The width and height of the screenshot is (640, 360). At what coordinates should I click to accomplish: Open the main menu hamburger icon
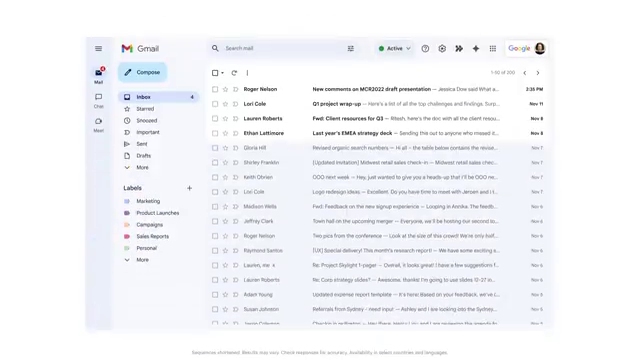(98, 49)
